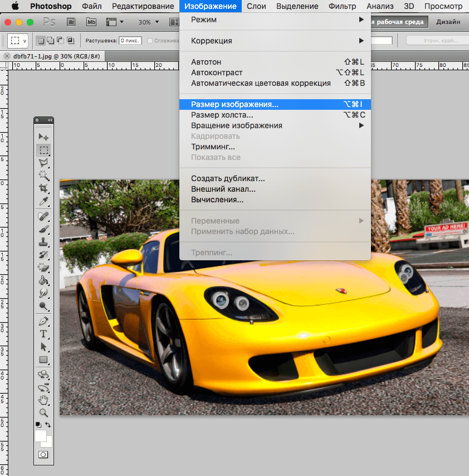Swap foreground and background colors
The image size is (469, 476).
(x=48, y=425)
